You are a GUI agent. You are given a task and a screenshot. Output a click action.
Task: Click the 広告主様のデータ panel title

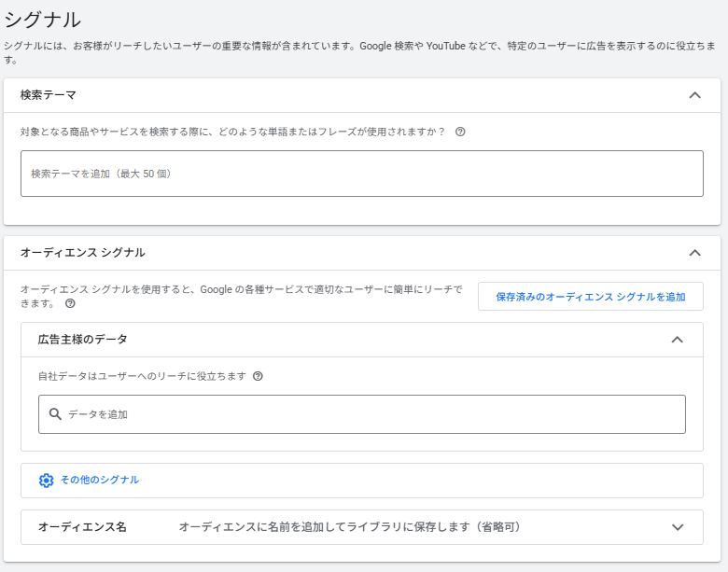tap(82, 340)
